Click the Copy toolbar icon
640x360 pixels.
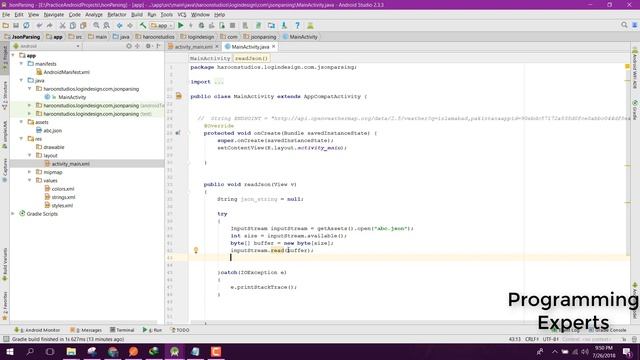point(73,25)
